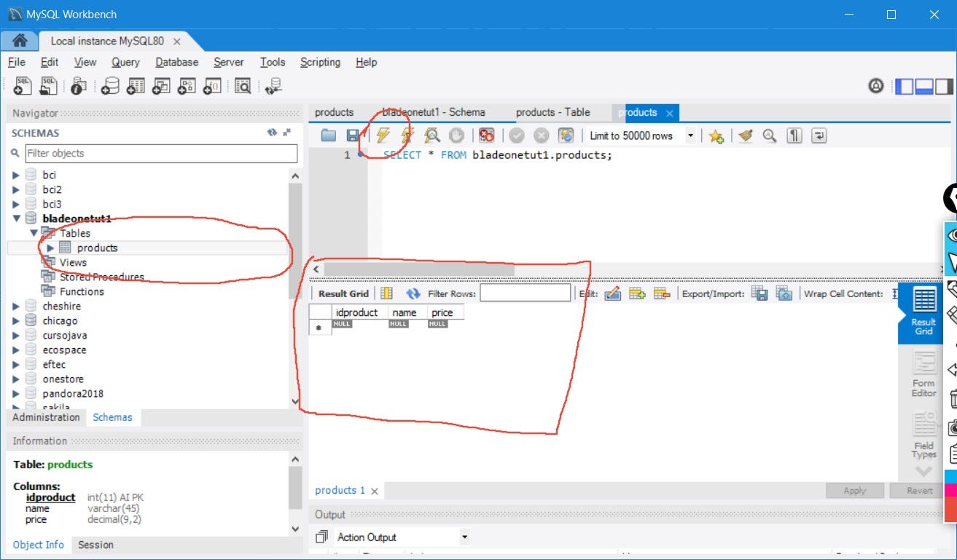Screen dimensions: 957x560
Task: Edit current row icon in result toolbar
Action: pyautogui.click(x=612, y=293)
